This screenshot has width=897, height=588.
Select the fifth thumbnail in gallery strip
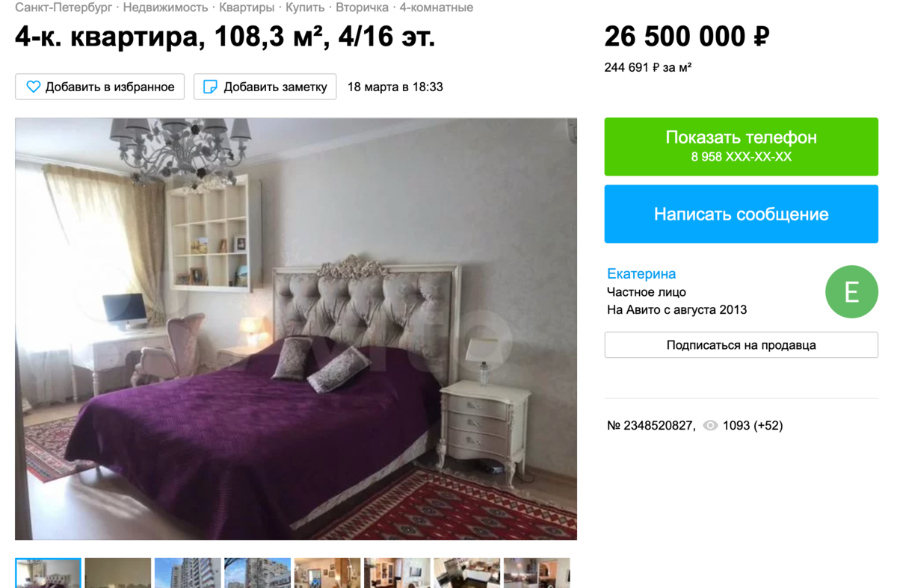(327, 572)
